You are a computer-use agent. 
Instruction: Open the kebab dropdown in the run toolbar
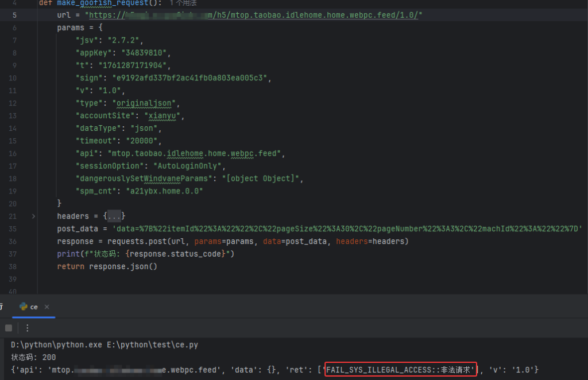click(26, 327)
